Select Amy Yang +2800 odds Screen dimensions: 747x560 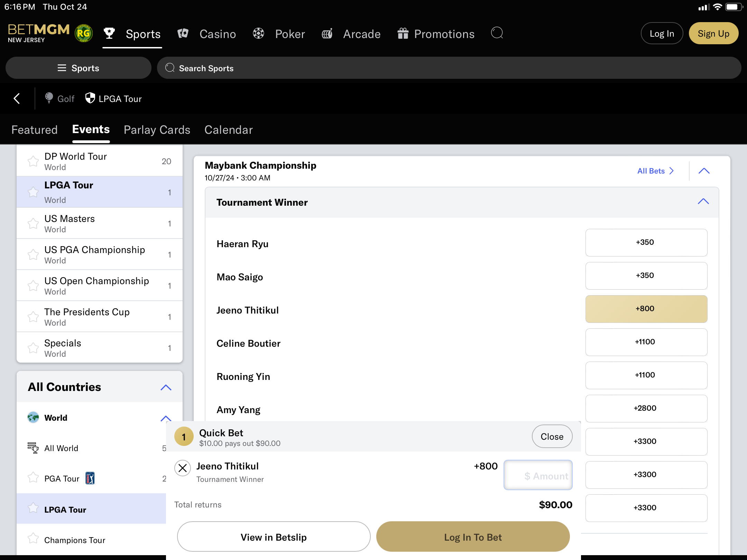[x=646, y=408]
